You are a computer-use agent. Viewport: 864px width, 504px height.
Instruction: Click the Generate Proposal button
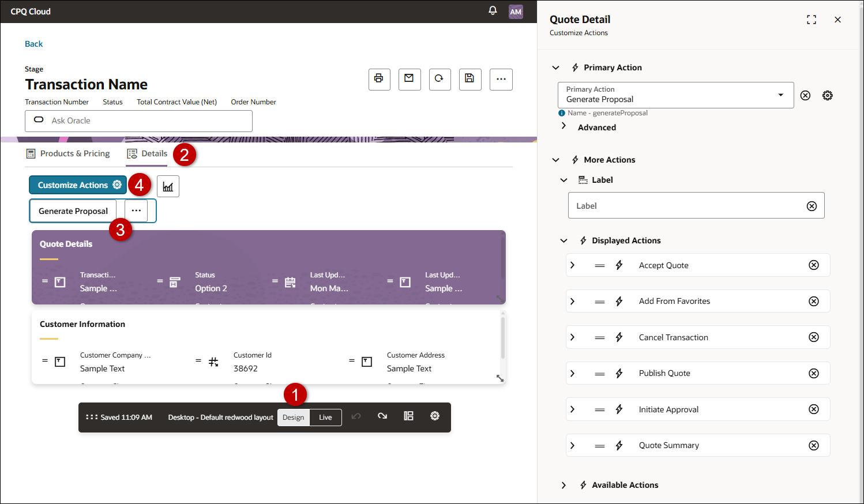[73, 211]
